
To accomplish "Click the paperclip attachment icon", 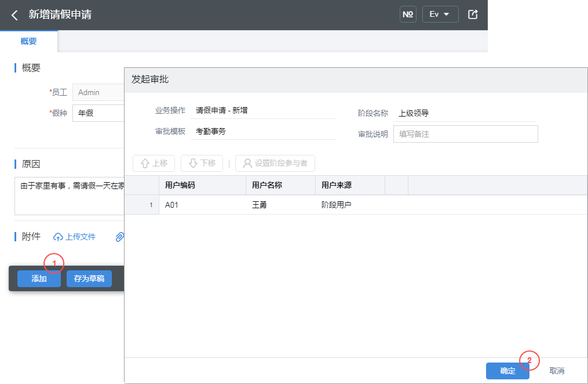I will tap(119, 237).
